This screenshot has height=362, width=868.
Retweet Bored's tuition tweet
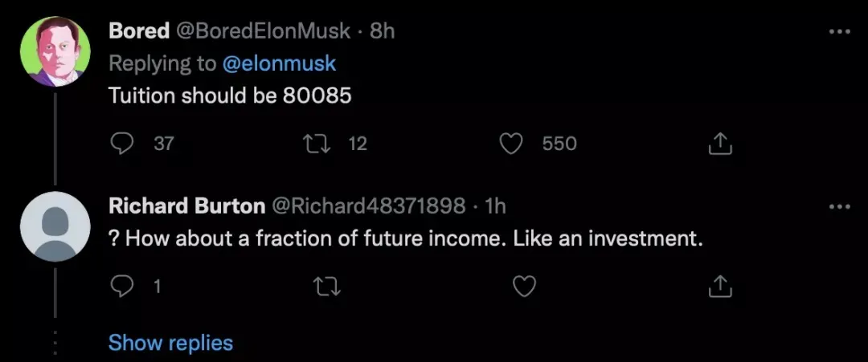[x=318, y=144]
